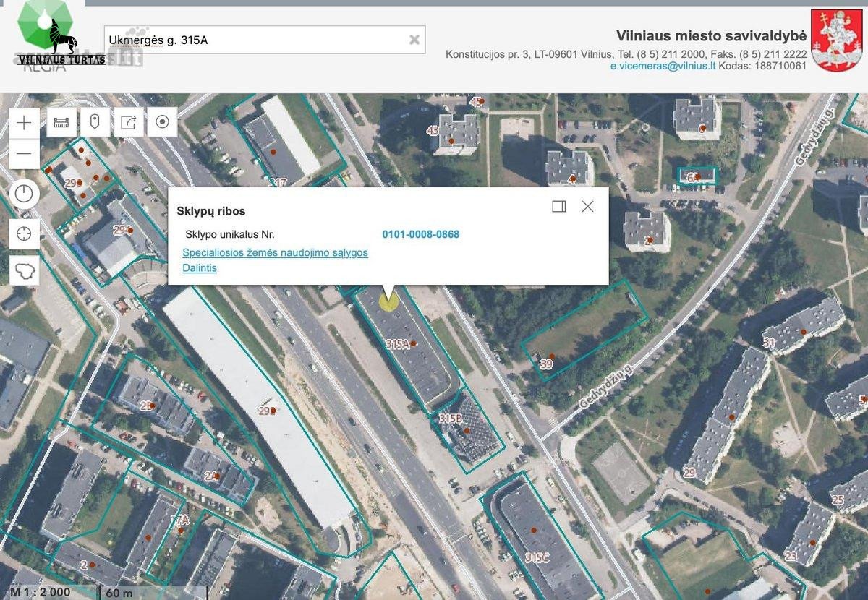Zoom out with the minus button
Image resolution: width=868 pixels, height=600 pixels.
click(x=25, y=153)
